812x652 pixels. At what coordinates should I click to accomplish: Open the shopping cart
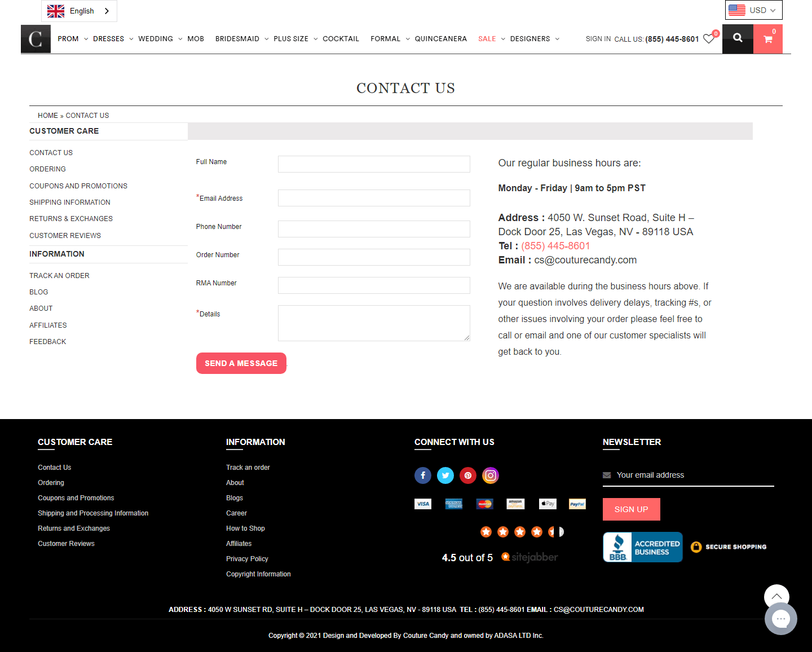[x=768, y=39]
